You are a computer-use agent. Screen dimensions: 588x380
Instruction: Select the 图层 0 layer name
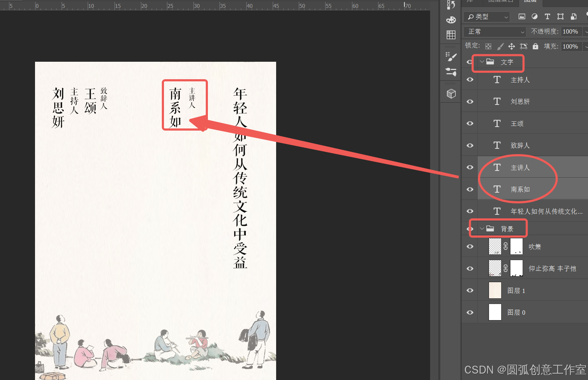(x=516, y=313)
